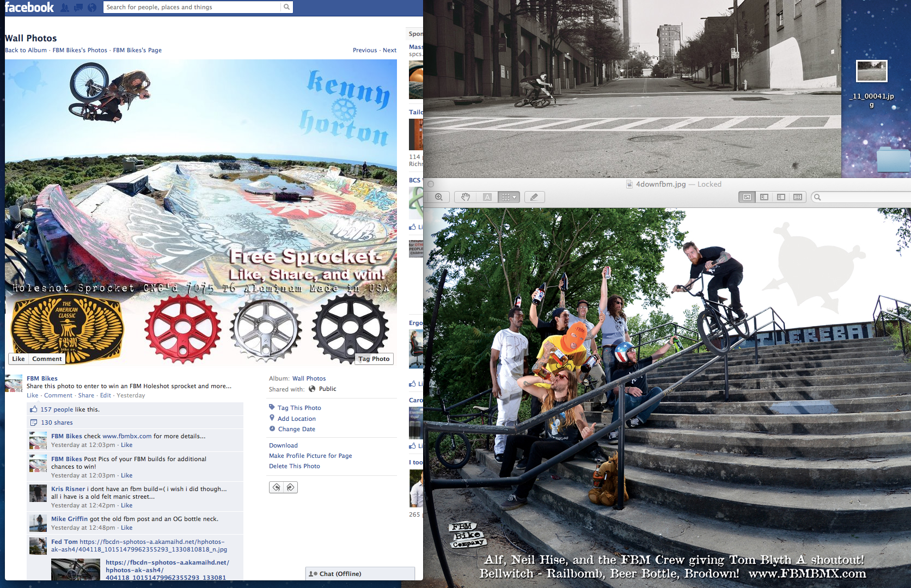Image resolution: width=911 pixels, height=588 pixels.
Task: Go to the Previous photo
Action: (365, 50)
